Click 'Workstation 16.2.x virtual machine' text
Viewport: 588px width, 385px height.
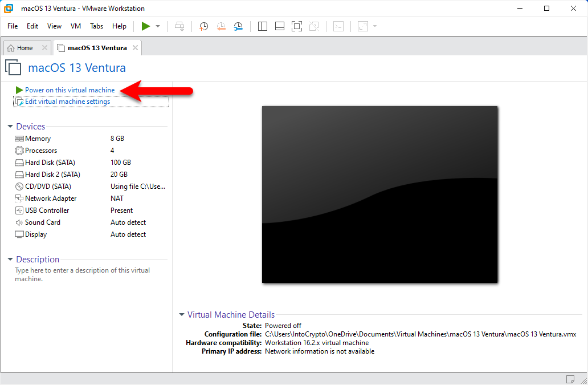point(317,343)
